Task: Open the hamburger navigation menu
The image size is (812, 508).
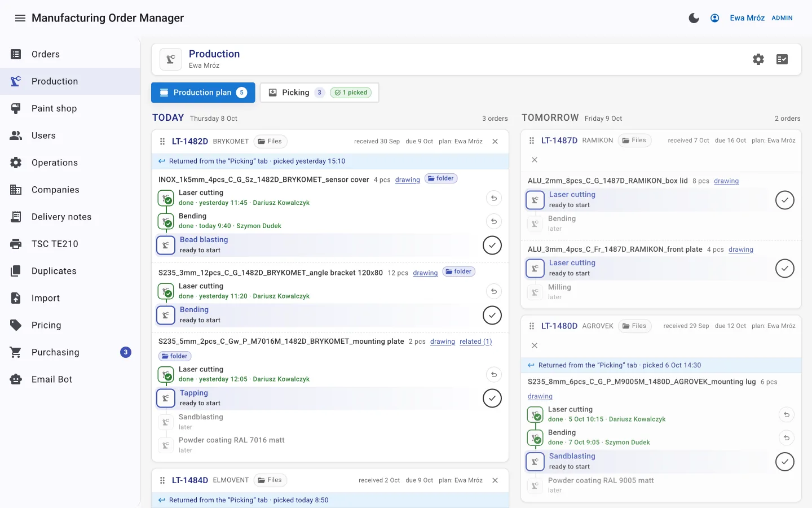Action: [20, 18]
